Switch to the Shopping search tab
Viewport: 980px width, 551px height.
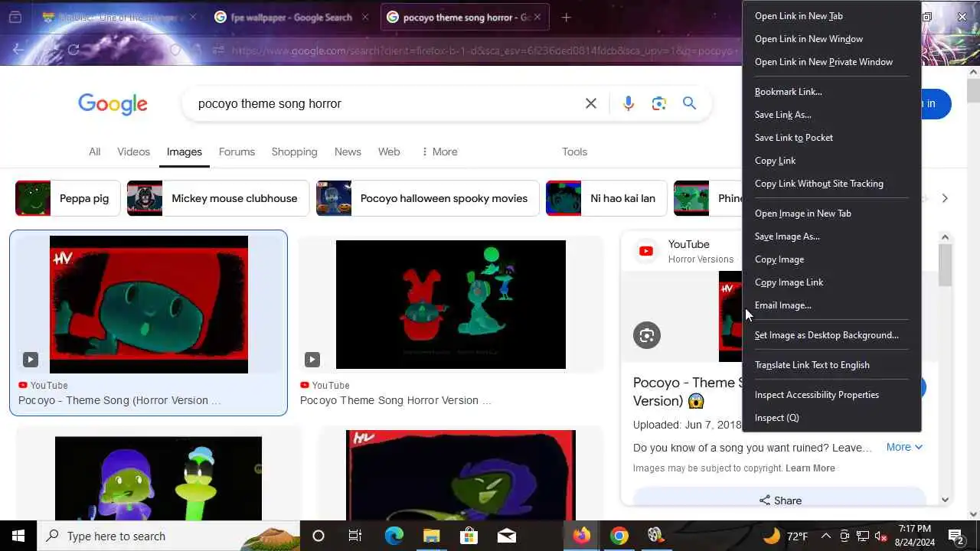click(x=294, y=152)
